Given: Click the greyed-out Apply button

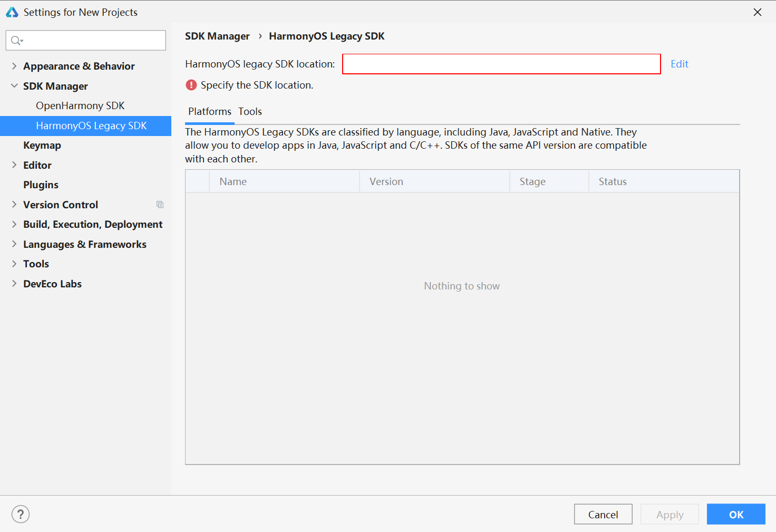Looking at the screenshot, I should pos(670,514).
